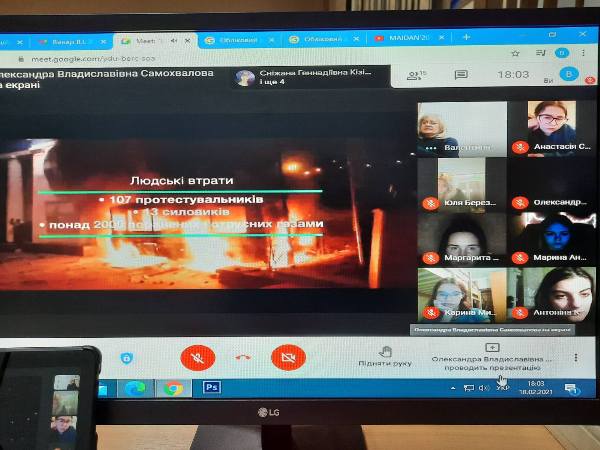The height and width of the screenshot is (450, 600).
Task: Select Валентина video tile
Action: (462, 129)
